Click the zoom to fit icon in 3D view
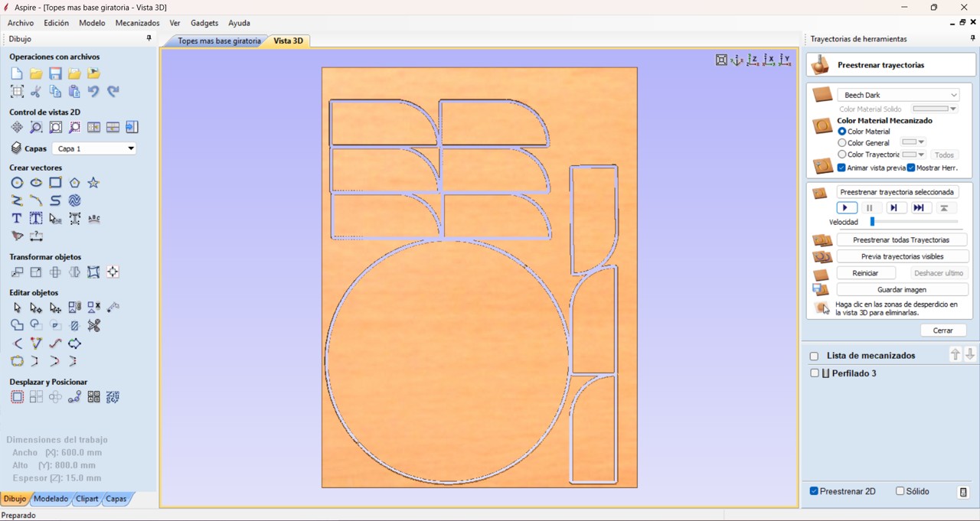 [x=721, y=60]
